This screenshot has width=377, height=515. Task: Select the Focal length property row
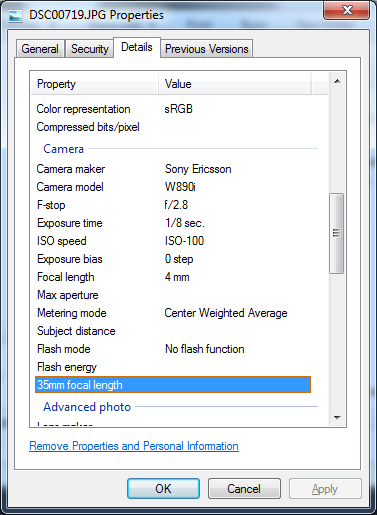tap(173, 277)
